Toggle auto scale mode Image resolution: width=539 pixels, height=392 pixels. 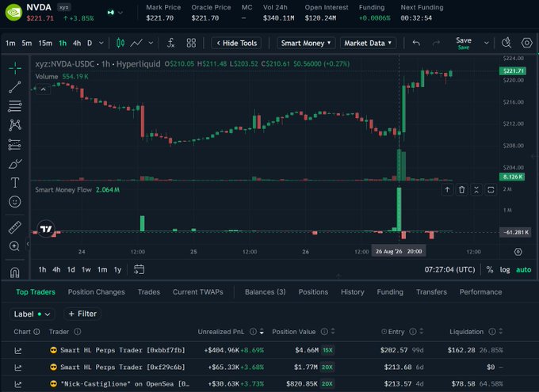click(x=523, y=270)
